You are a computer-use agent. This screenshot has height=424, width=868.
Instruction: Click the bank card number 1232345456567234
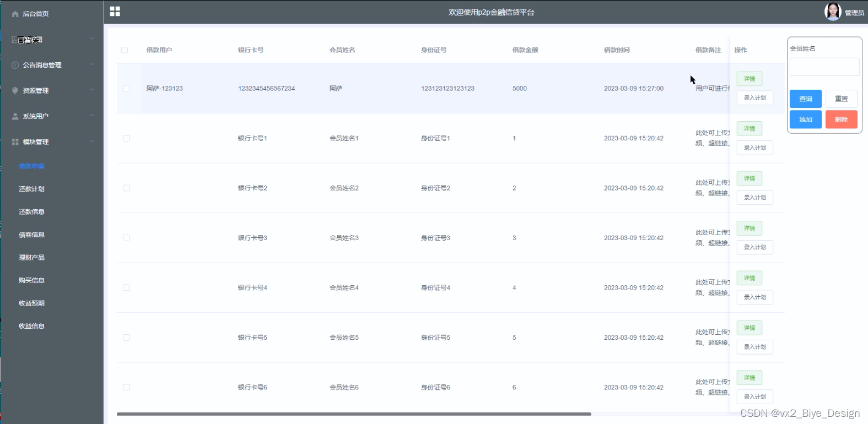pos(266,88)
